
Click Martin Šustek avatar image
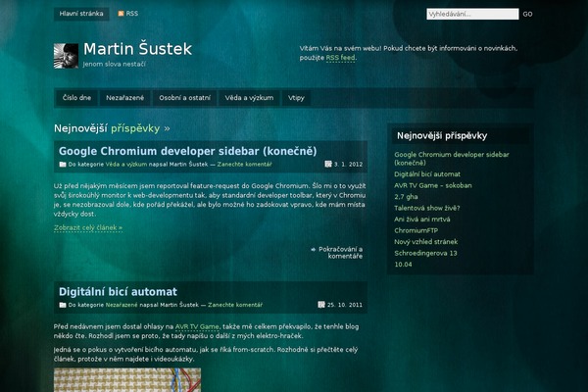point(66,56)
